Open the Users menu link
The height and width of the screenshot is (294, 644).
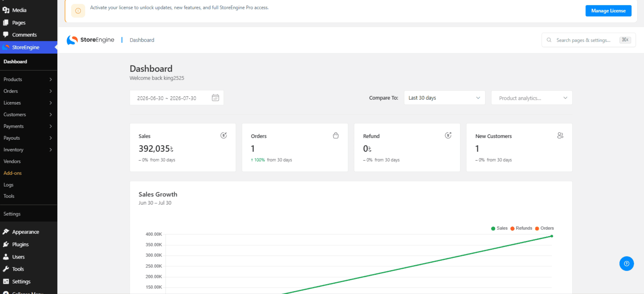pyautogui.click(x=18, y=257)
